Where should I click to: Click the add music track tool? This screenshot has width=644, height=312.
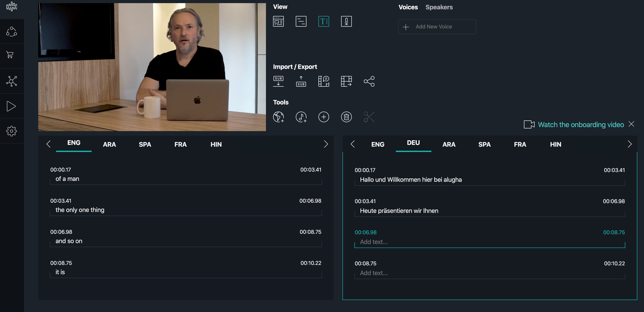click(301, 117)
